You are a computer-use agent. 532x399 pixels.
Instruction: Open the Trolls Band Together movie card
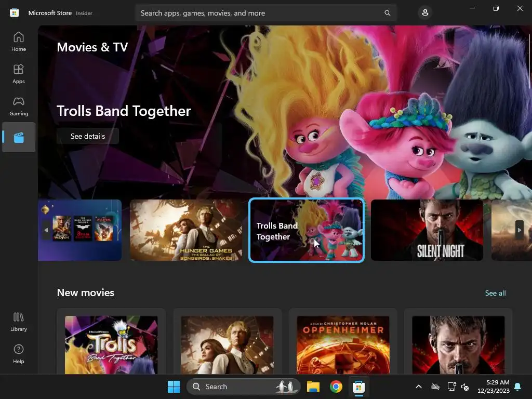111,341
